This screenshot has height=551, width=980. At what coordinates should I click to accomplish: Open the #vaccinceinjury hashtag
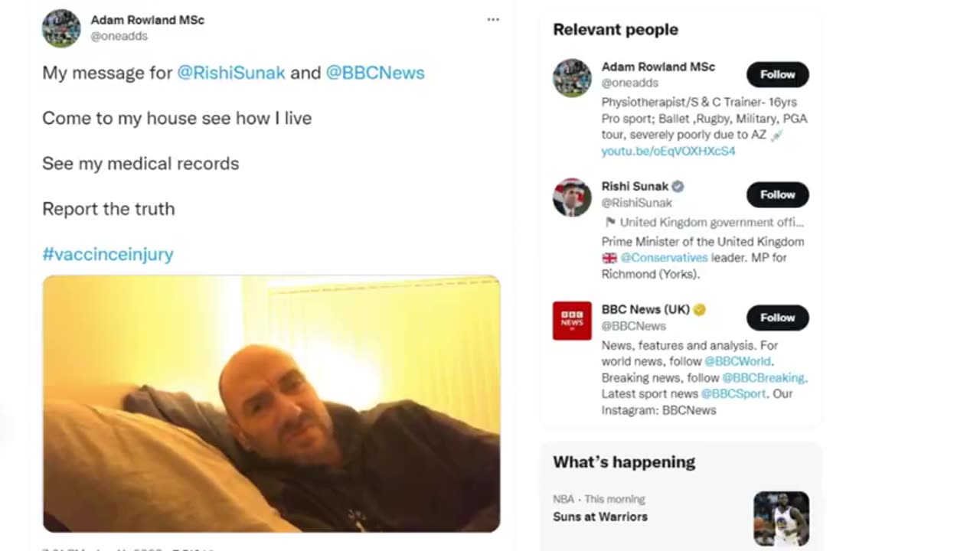(x=108, y=254)
